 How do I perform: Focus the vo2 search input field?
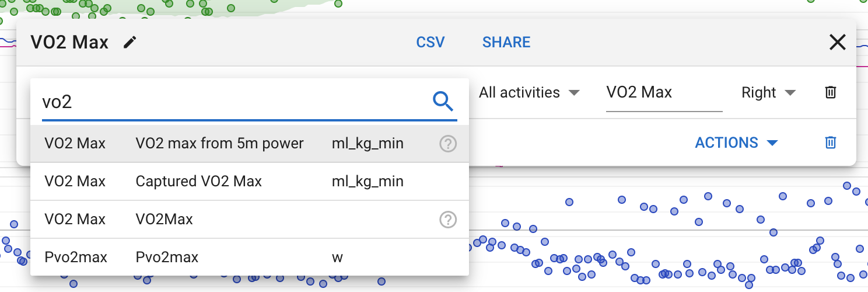pos(235,102)
